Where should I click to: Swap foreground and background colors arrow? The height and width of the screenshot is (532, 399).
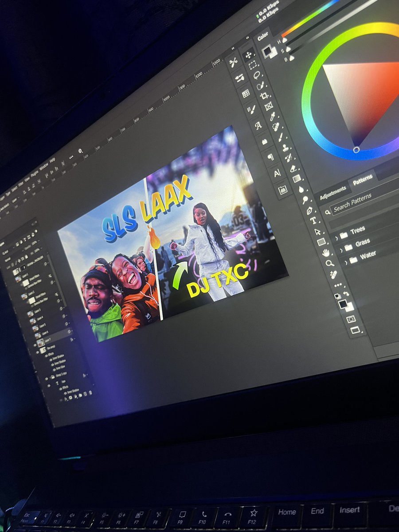(346, 293)
